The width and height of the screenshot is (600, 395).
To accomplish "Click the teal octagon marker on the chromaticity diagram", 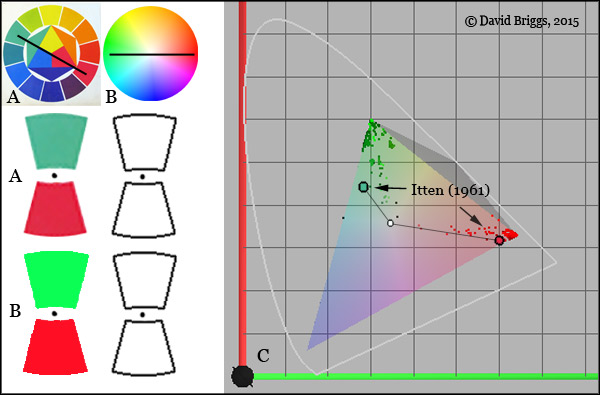I will (x=364, y=187).
